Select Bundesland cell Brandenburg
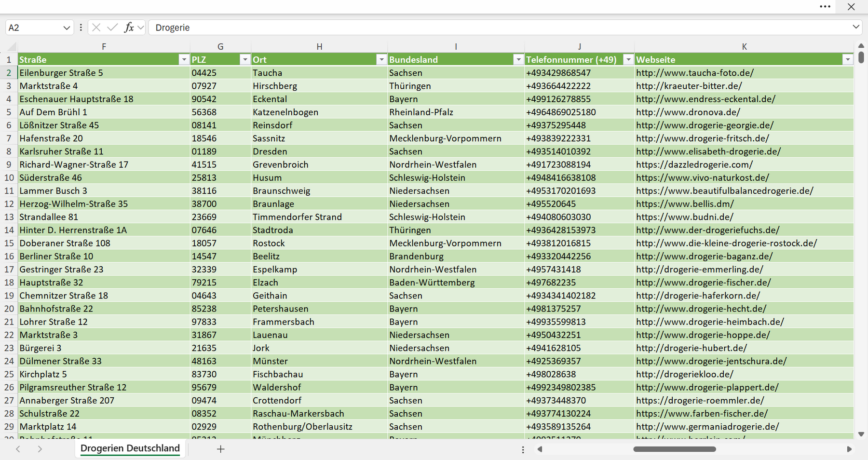868x460 pixels. 456,256
